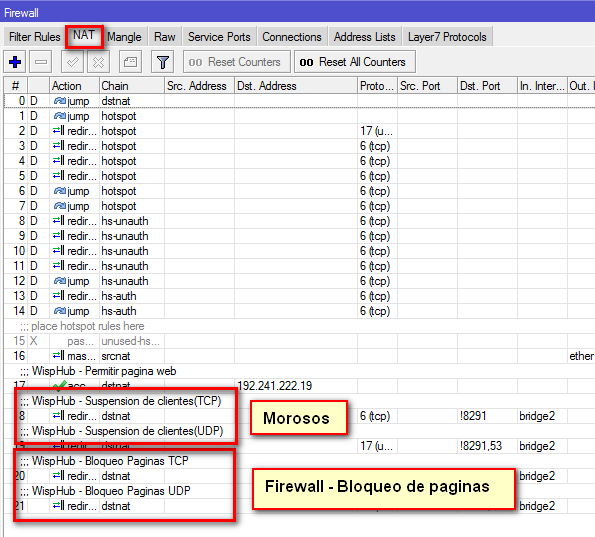Image resolution: width=595 pixels, height=537 pixels.
Task: Click redirect icon in rule 4
Action: pyautogui.click(x=58, y=161)
